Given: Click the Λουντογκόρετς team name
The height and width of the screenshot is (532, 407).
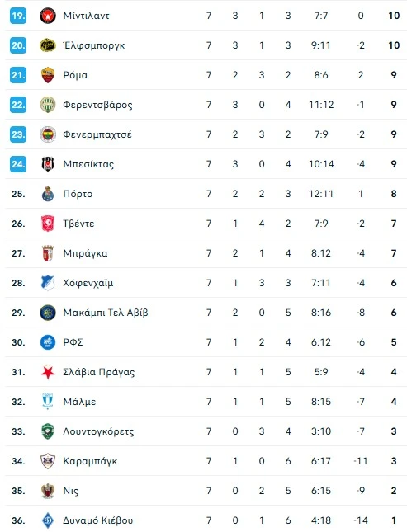Looking at the screenshot, I should pos(98,431).
